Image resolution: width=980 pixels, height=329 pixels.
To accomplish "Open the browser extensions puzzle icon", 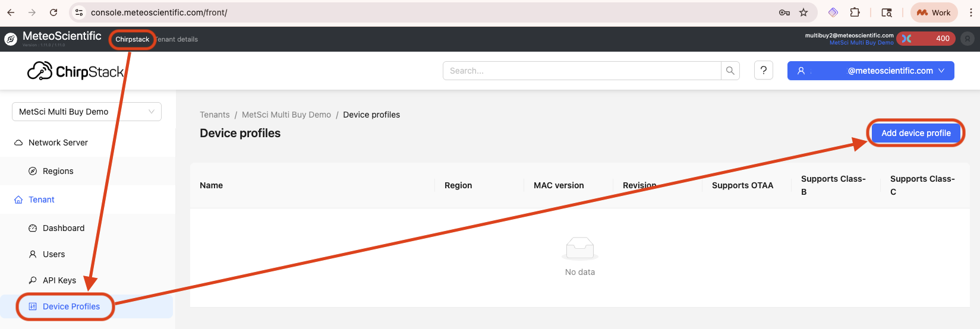I will [x=855, y=12].
